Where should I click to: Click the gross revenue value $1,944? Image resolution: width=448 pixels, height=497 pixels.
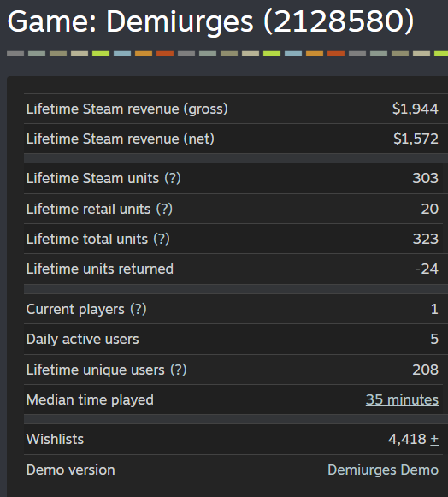coord(416,109)
